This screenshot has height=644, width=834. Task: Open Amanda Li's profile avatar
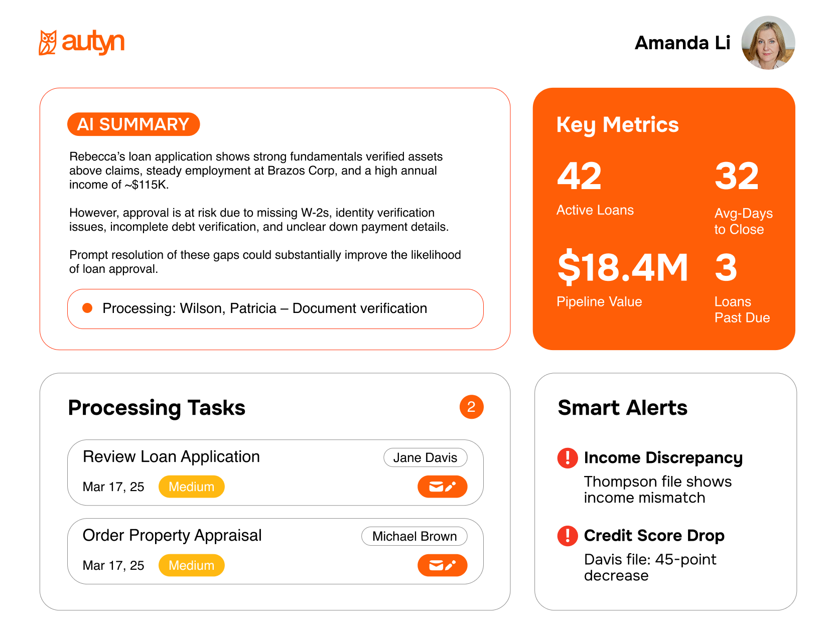(x=768, y=43)
